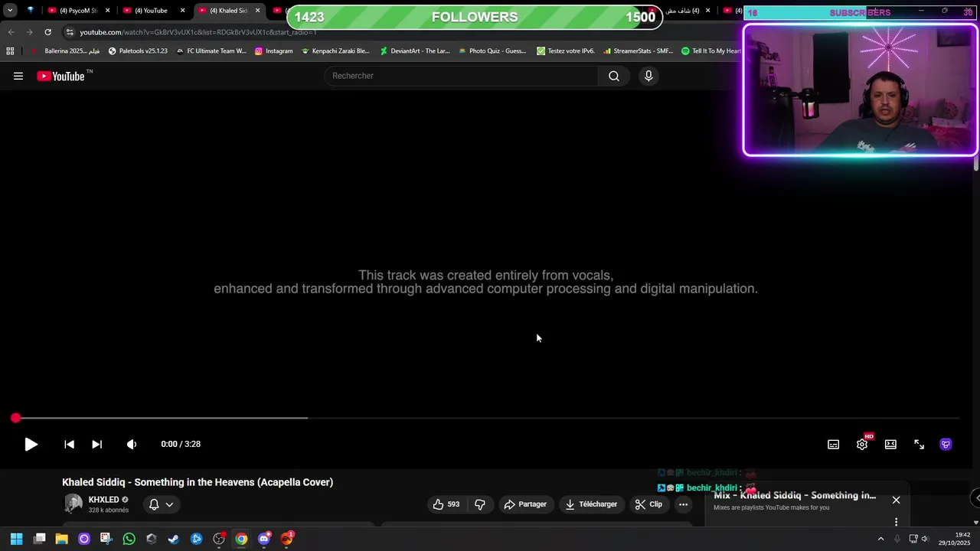The image size is (980, 551).
Task: Toggle subtitles on the player
Action: point(833,445)
